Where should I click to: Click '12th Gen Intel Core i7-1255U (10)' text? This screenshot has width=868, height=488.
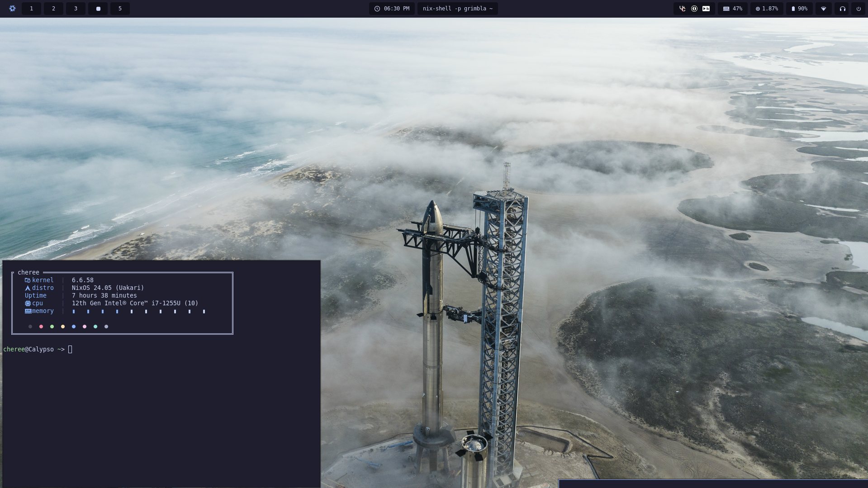tap(135, 303)
